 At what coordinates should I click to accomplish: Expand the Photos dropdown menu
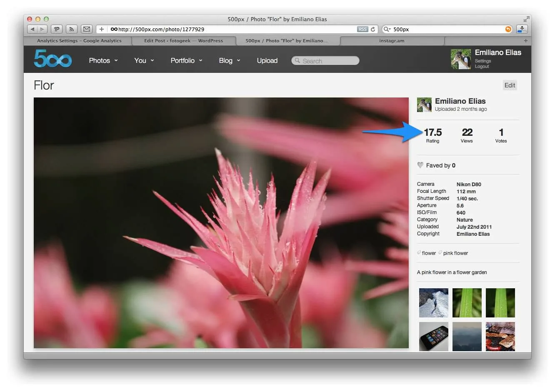point(103,60)
